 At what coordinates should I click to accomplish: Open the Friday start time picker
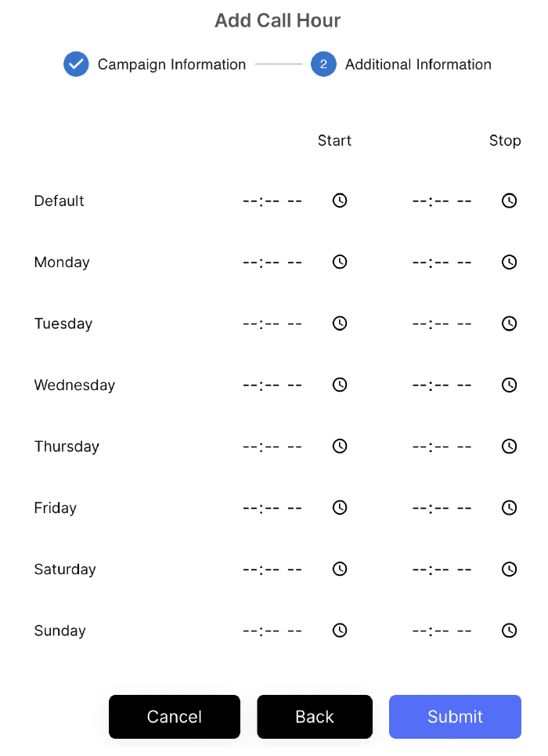point(339,507)
